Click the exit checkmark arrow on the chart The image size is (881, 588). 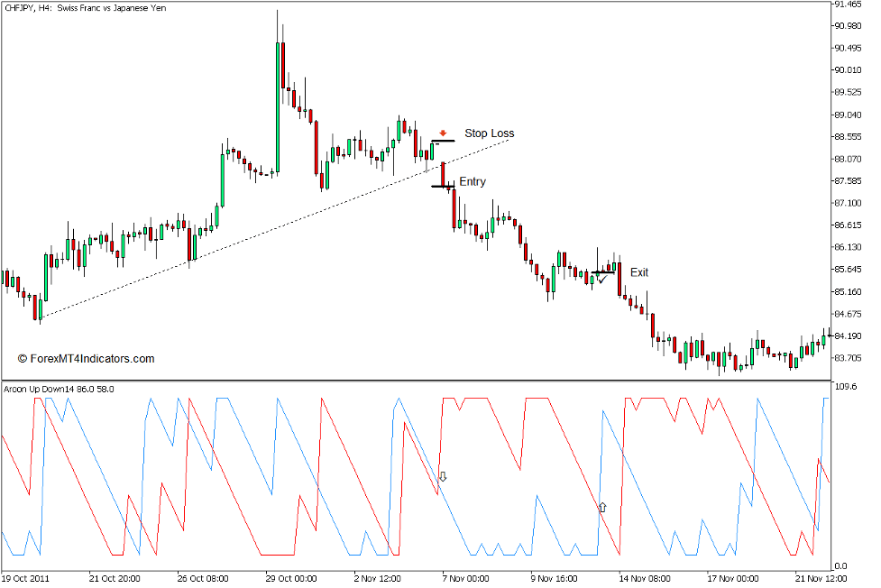point(601,279)
